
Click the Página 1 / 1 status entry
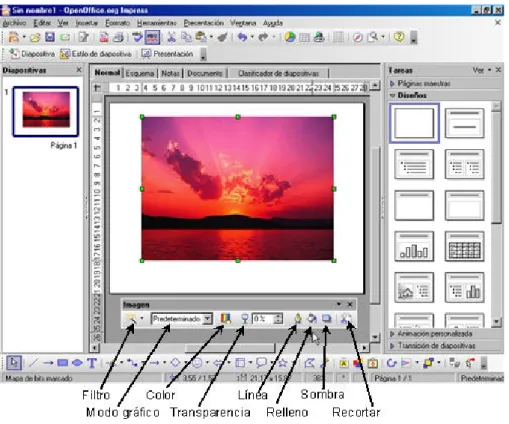pyautogui.click(x=393, y=378)
